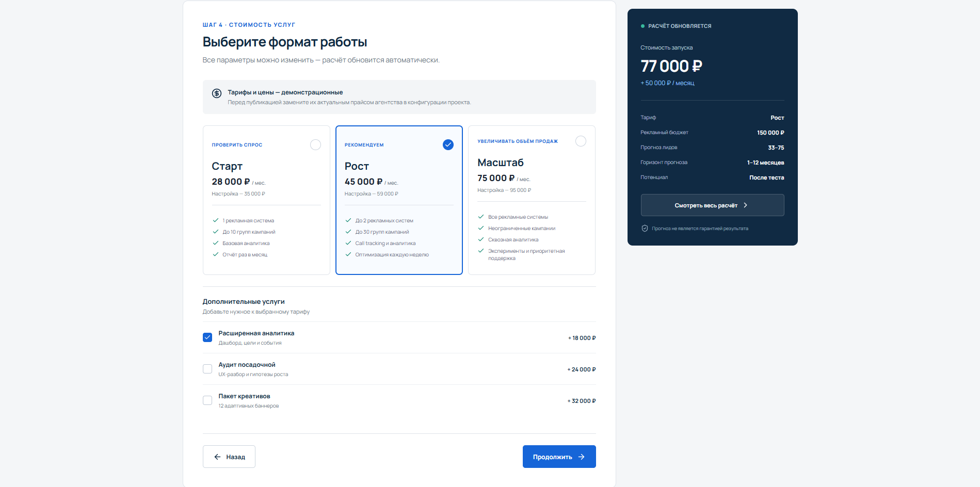Click checkmark beside Базовая аналитика
This screenshot has width=980, height=487.
(216, 243)
